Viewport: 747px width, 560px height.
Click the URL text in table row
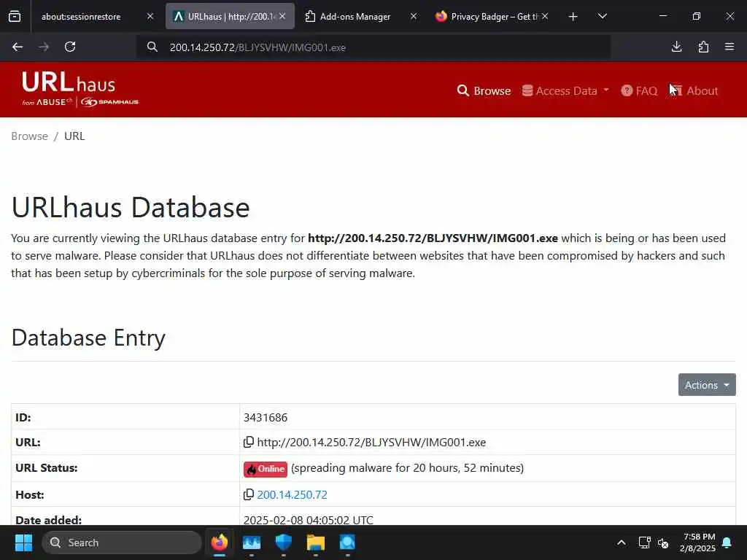click(x=371, y=443)
